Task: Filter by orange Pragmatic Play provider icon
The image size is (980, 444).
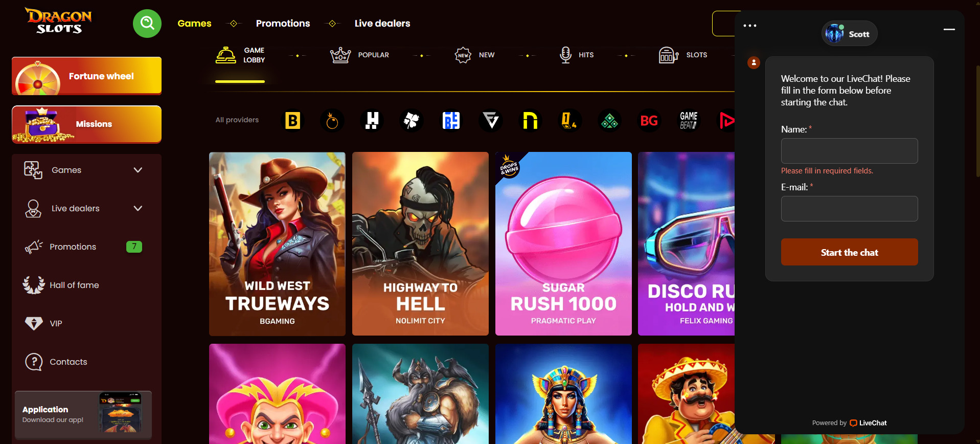Action: tap(332, 121)
